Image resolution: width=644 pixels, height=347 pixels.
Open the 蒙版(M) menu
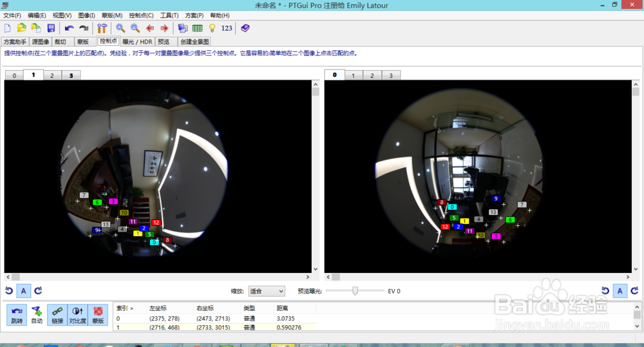pos(111,15)
